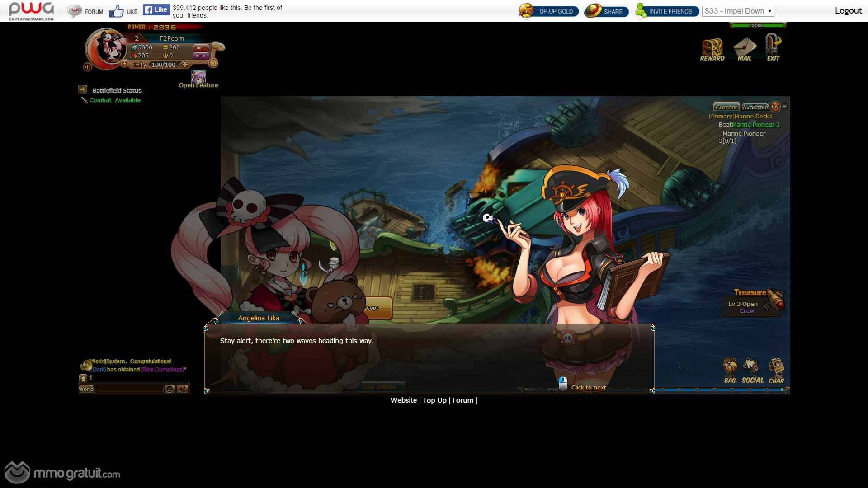
Task: Click the F2Pcom player name
Action: (172, 38)
